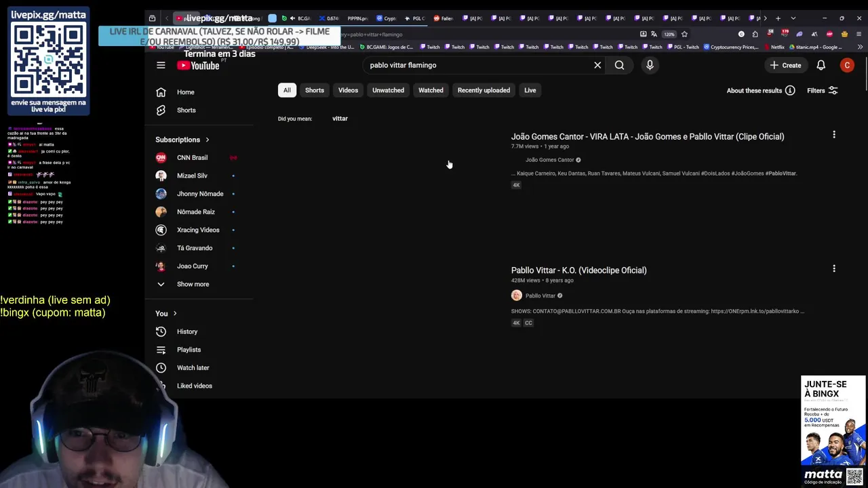868x488 pixels.
Task: Click the 120% zoom level indicator
Action: (669, 34)
